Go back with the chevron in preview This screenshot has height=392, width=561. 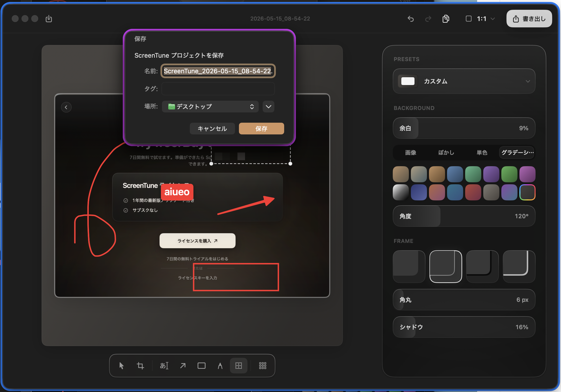[x=66, y=107]
